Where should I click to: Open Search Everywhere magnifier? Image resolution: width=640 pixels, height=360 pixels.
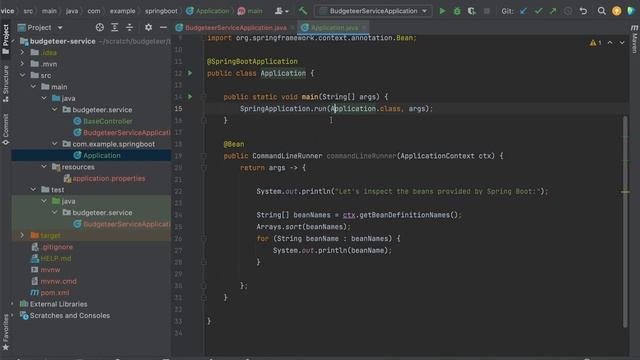tap(602, 11)
